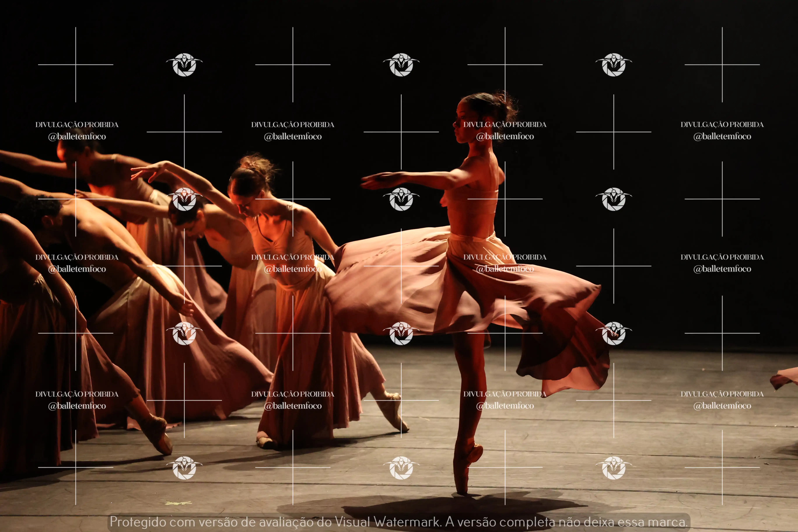Click the crosshair mark in the top-right corner

coord(722,64)
